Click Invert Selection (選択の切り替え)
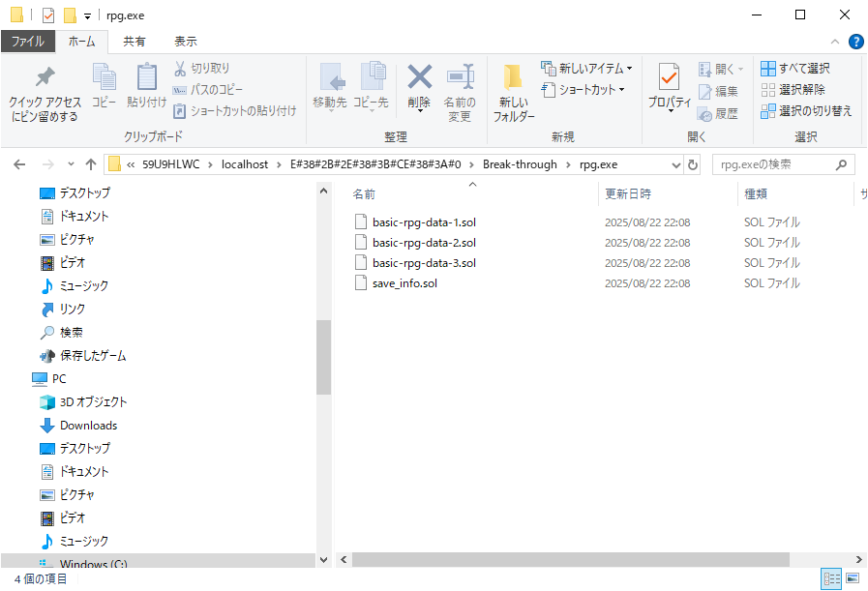868x591 pixels. pos(806,111)
